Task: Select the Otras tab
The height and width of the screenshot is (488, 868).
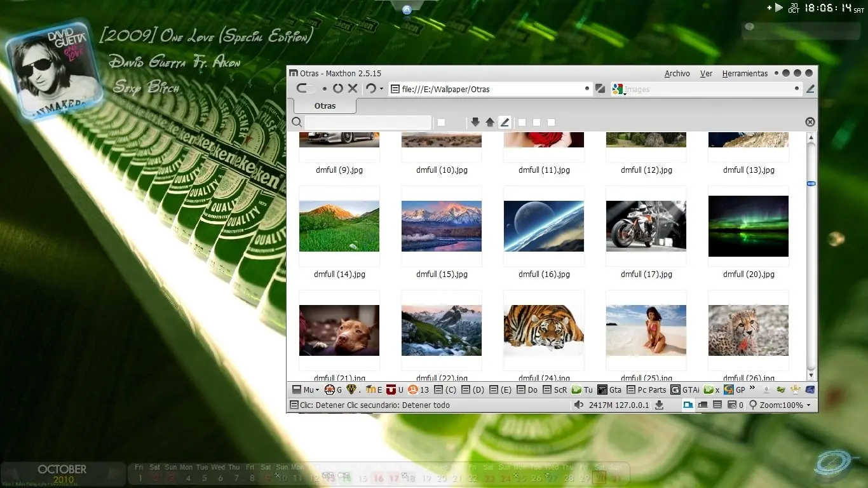Action: pyautogui.click(x=325, y=106)
